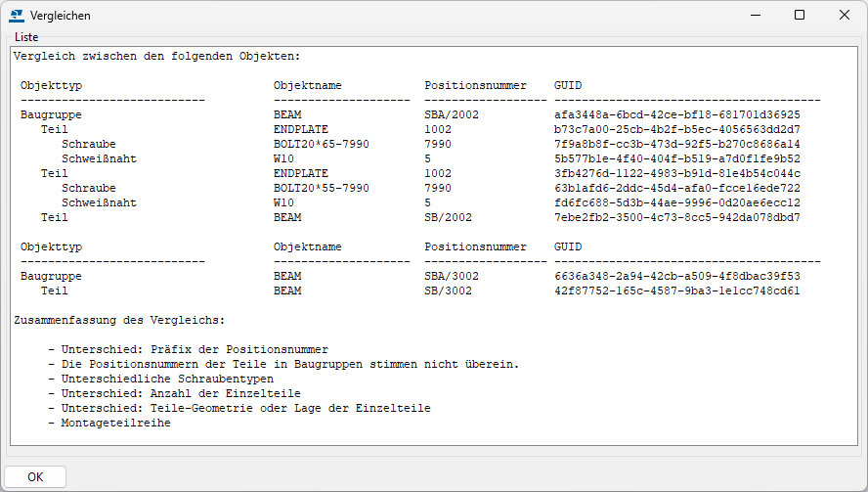Image resolution: width=868 pixels, height=492 pixels.
Task: Select GUID afa3448a-6bcd-42ce-bf18-681701d36925
Action: (677, 114)
